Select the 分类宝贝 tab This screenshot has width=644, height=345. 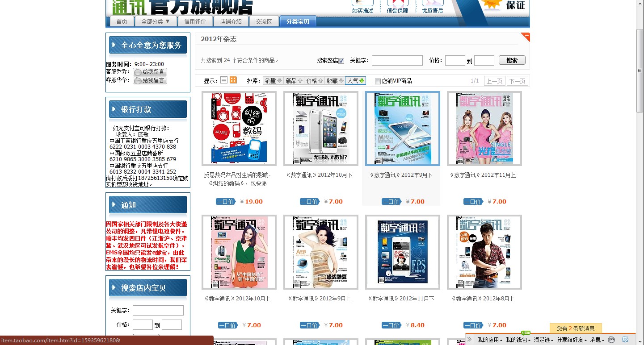pos(298,21)
